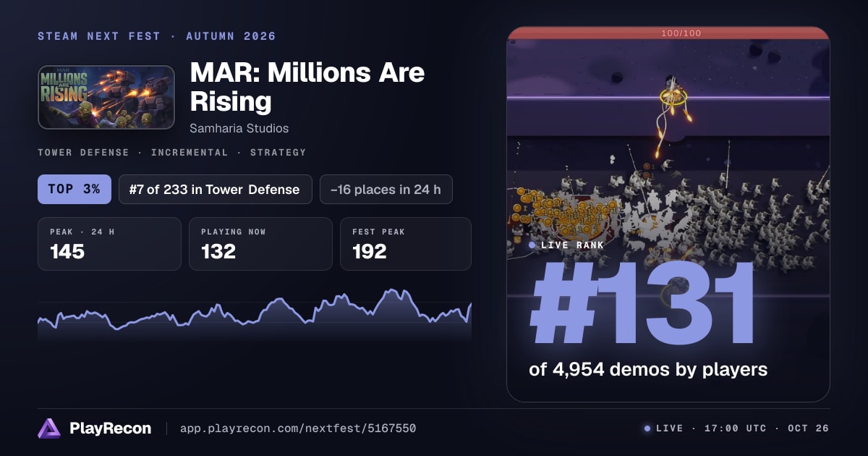Open the MAR game capsule thumbnail

(106, 98)
